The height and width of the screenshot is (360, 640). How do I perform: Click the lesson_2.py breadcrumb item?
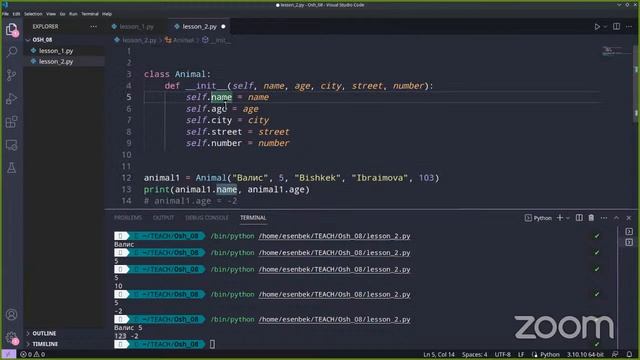[139, 40]
